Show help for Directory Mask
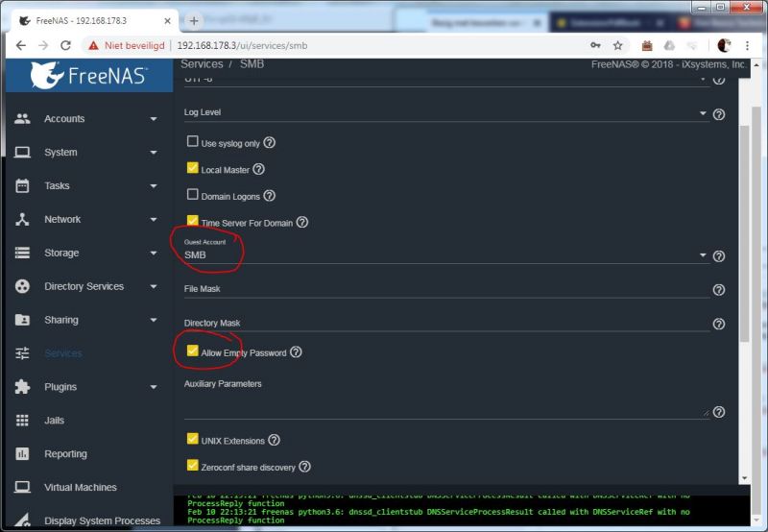The image size is (768, 532). tap(718, 324)
